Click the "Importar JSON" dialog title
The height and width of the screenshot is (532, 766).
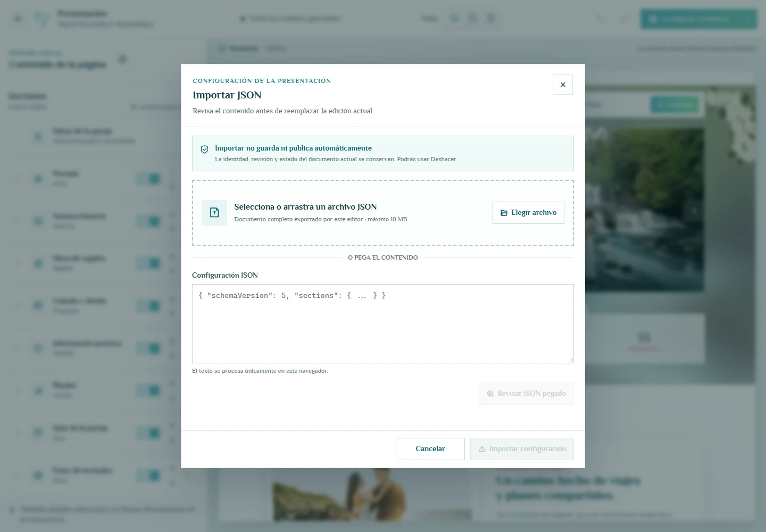[227, 95]
